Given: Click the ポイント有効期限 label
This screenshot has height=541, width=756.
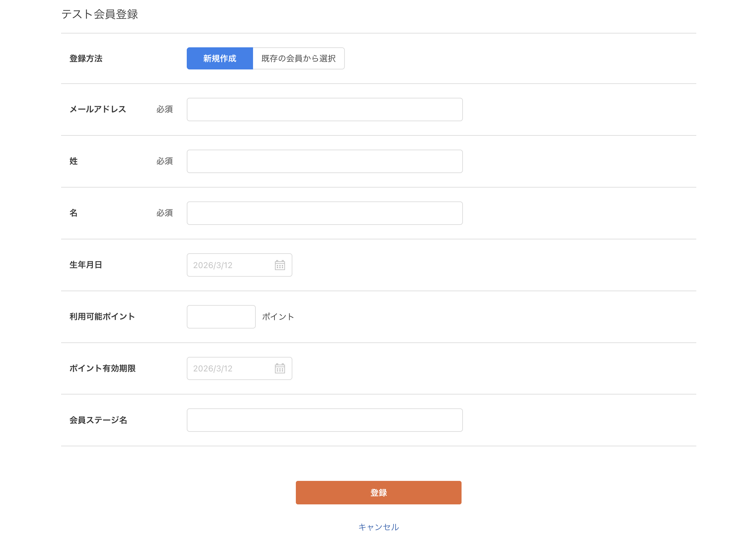Looking at the screenshot, I should (x=102, y=369).
